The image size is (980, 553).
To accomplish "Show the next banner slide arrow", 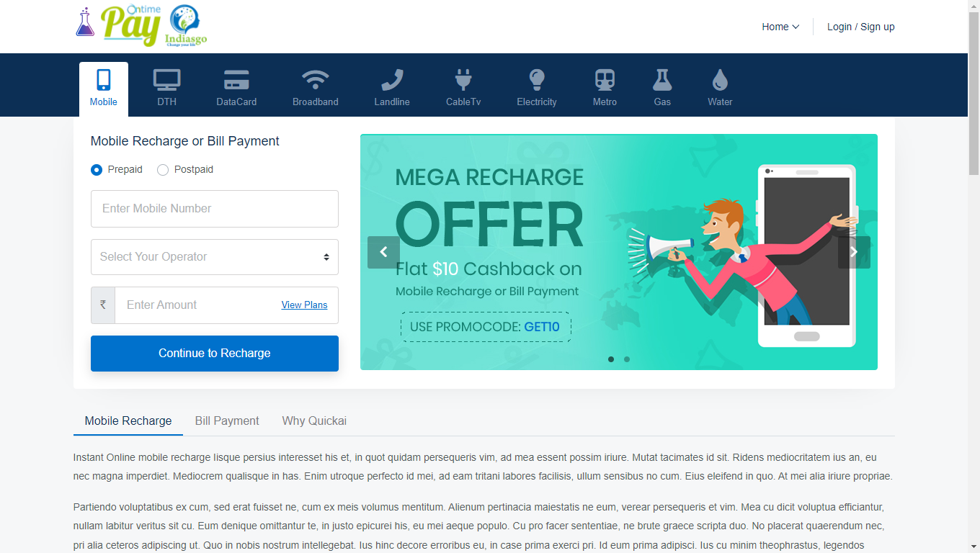I will tap(854, 252).
